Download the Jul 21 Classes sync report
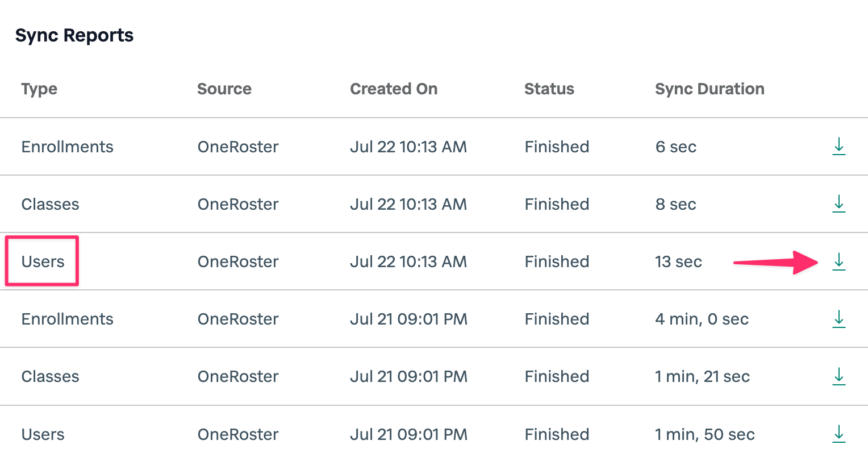Image resolution: width=868 pixels, height=457 pixels. click(x=838, y=376)
